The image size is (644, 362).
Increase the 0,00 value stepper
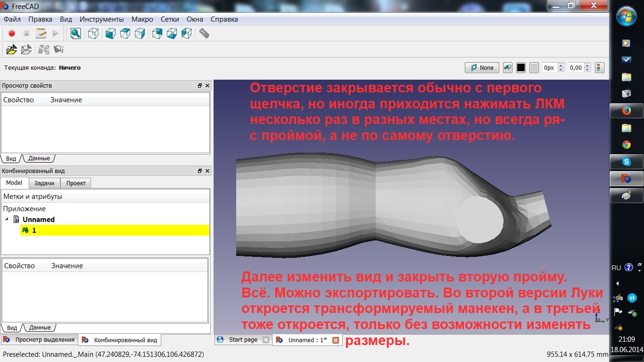587,66
